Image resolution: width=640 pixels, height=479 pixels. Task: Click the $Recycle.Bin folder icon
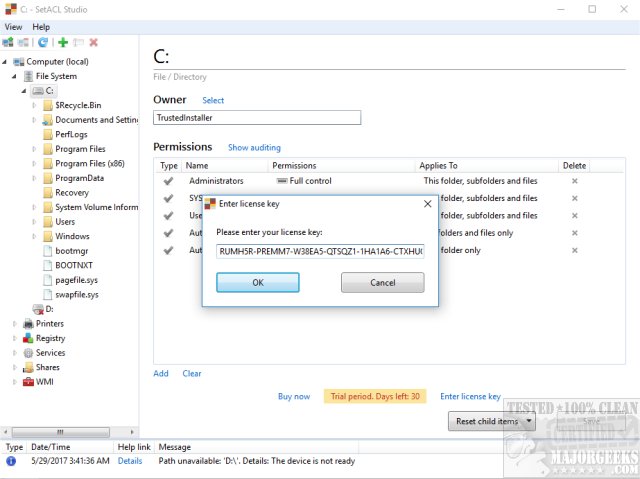pyautogui.click(x=48, y=105)
